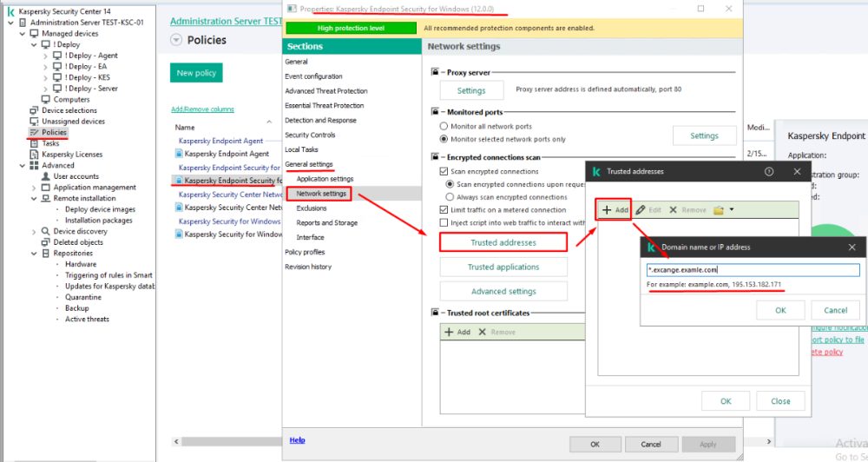Image resolution: width=868 pixels, height=462 pixels.
Task: Click the Proxy server lock icon
Action: 436,72
